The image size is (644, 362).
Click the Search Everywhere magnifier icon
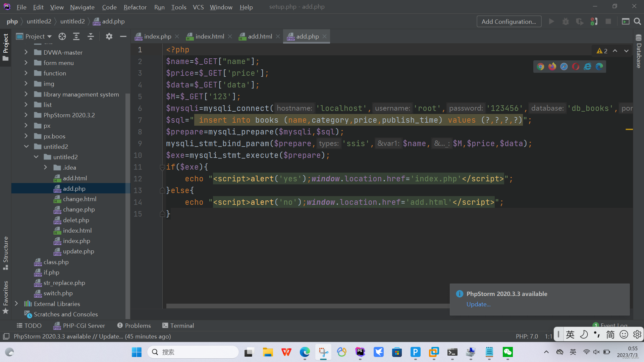pyautogui.click(x=637, y=21)
